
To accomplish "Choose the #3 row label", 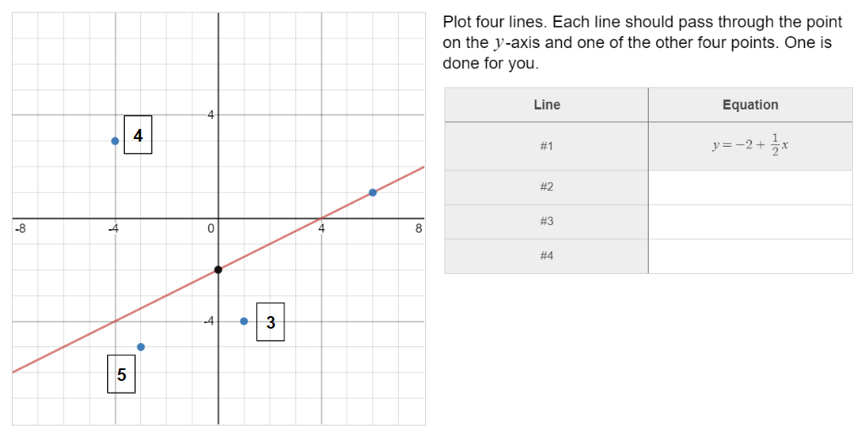I will tap(547, 222).
